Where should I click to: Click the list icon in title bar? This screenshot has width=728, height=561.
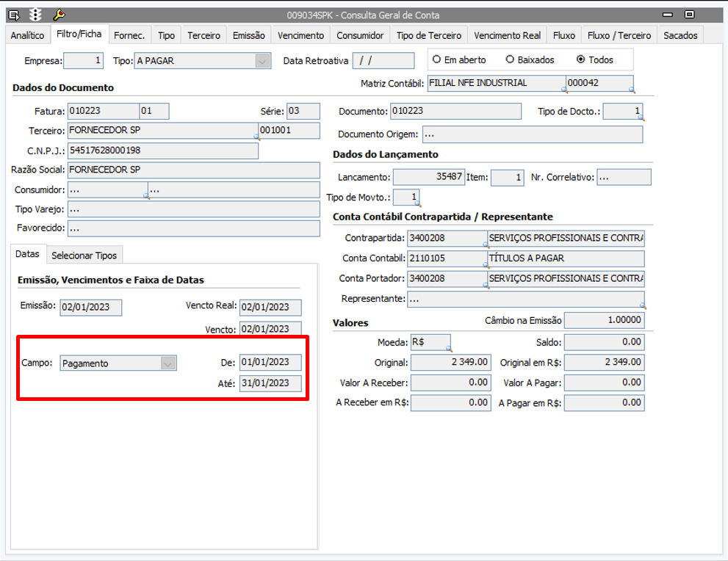(14, 15)
